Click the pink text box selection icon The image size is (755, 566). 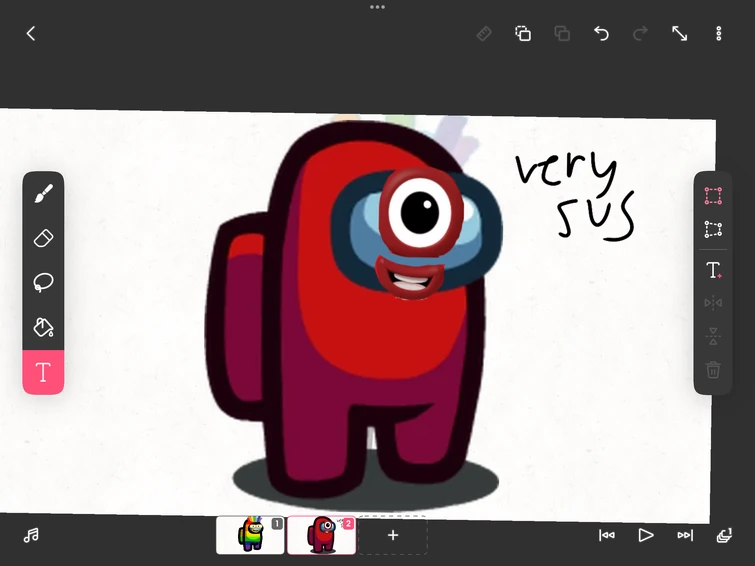[713, 196]
